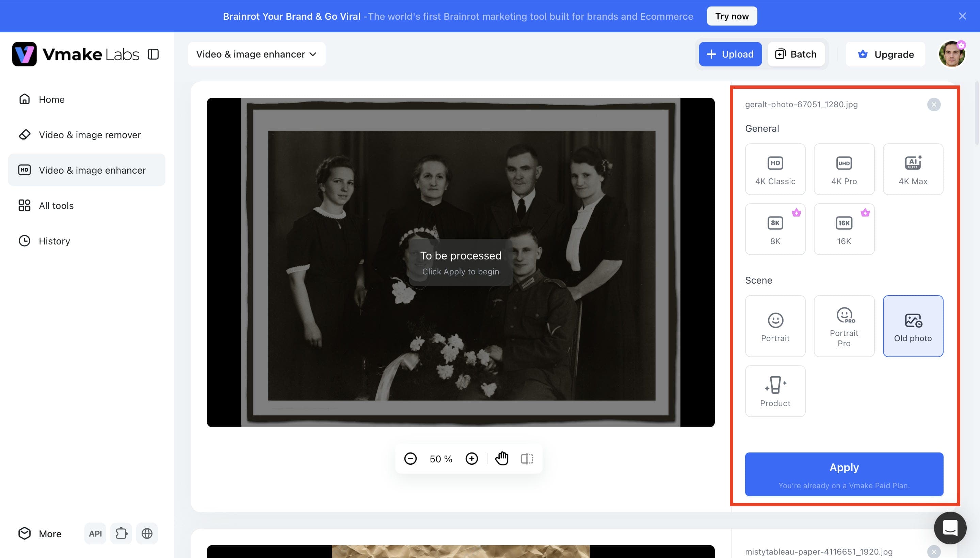This screenshot has height=558, width=980.
Task: Click Try now in the banner
Action: (732, 16)
